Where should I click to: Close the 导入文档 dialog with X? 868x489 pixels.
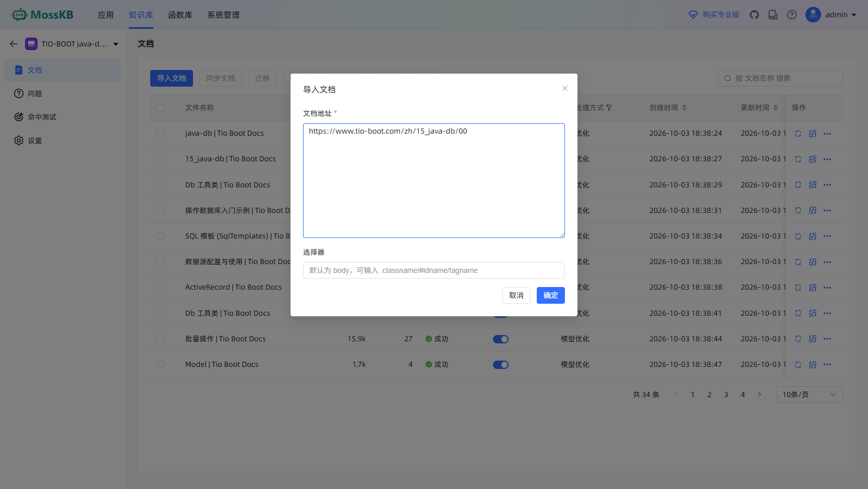click(x=565, y=88)
